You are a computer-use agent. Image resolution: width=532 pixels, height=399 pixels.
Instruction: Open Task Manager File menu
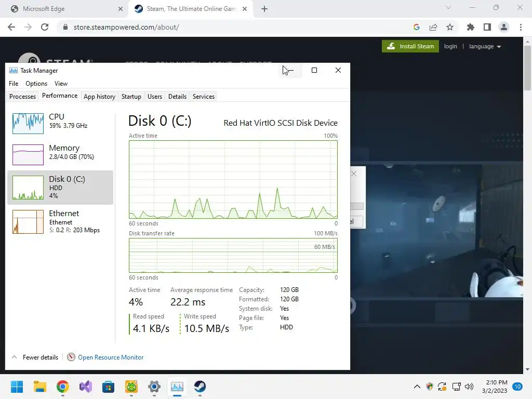14,84
